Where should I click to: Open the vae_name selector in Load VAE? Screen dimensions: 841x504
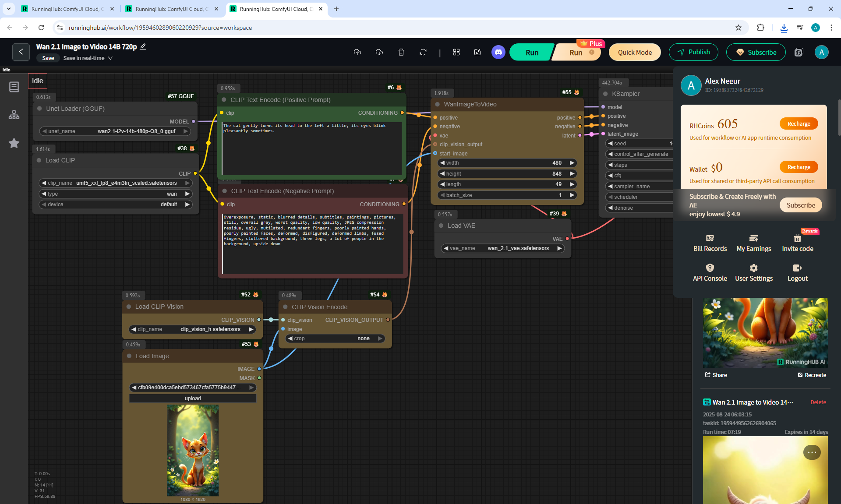click(x=502, y=248)
